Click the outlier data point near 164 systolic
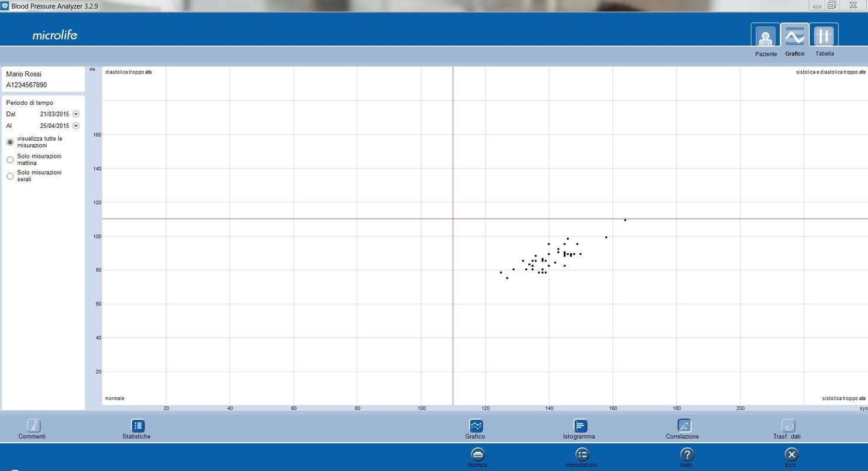 coord(625,220)
